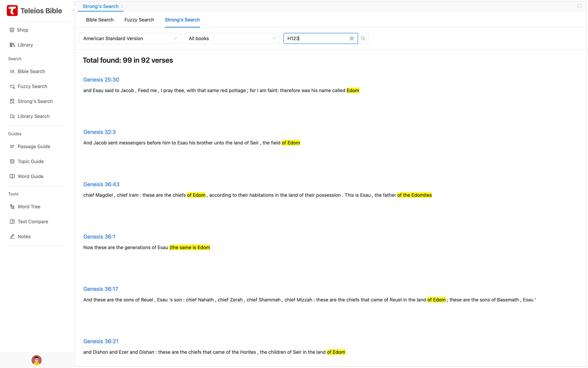The height and width of the screenshot is (368, 588).
Task: Switch to the Fuzzy Search tab
Action: pyautogui.click(x=139, y=20)
